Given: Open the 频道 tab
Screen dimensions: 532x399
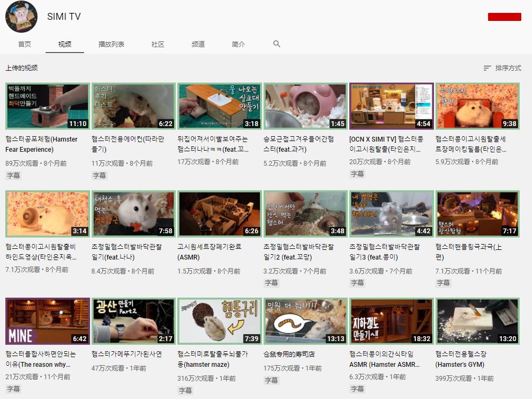Looking at the screenshot, I should tap(198, 45).
